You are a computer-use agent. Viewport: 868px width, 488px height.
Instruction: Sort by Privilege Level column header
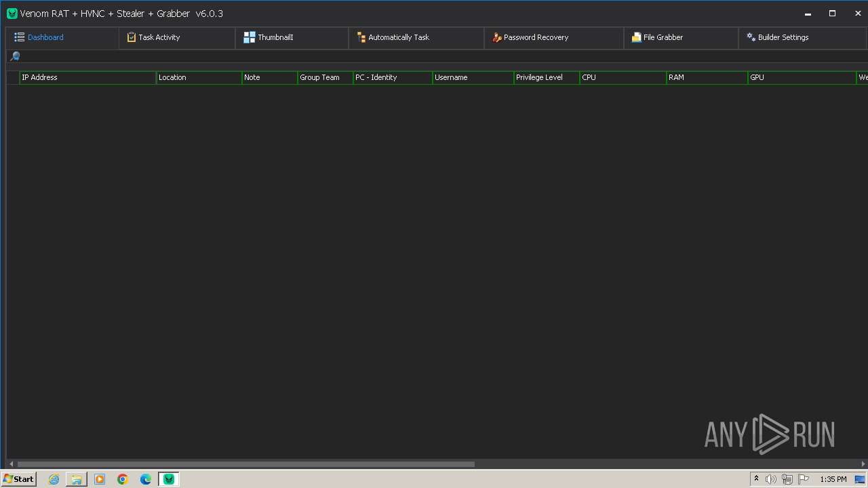click(547, 77)
